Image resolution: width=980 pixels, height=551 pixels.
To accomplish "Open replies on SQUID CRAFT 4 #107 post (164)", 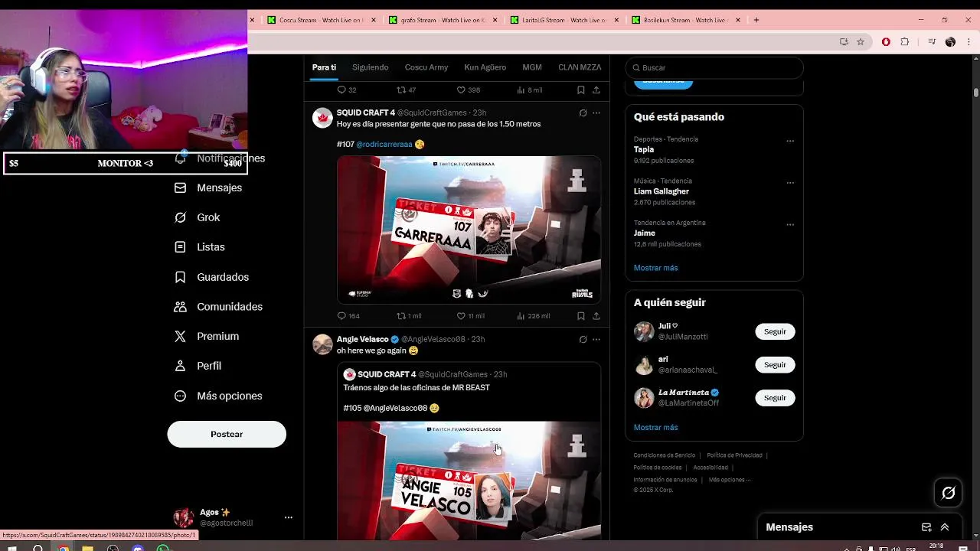I will point(348,316).
